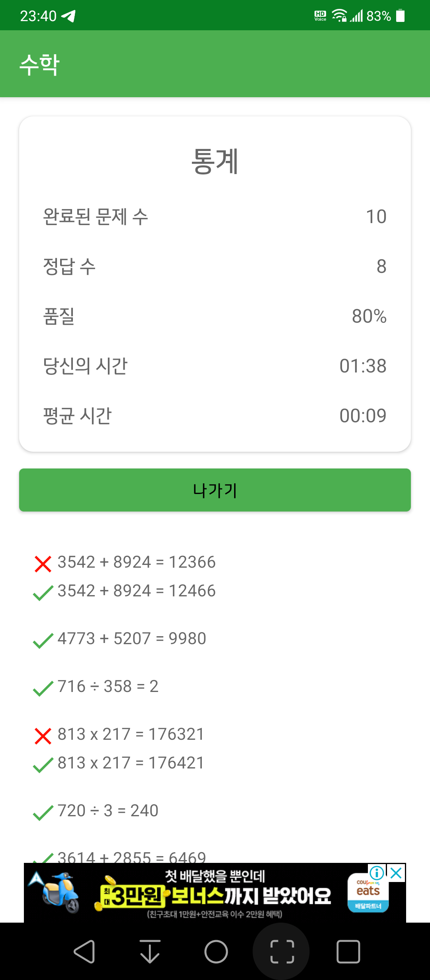Screen dimensions: 430x980
Task: Open the Coupang Eats ad logo
Action: pos(368,893)
